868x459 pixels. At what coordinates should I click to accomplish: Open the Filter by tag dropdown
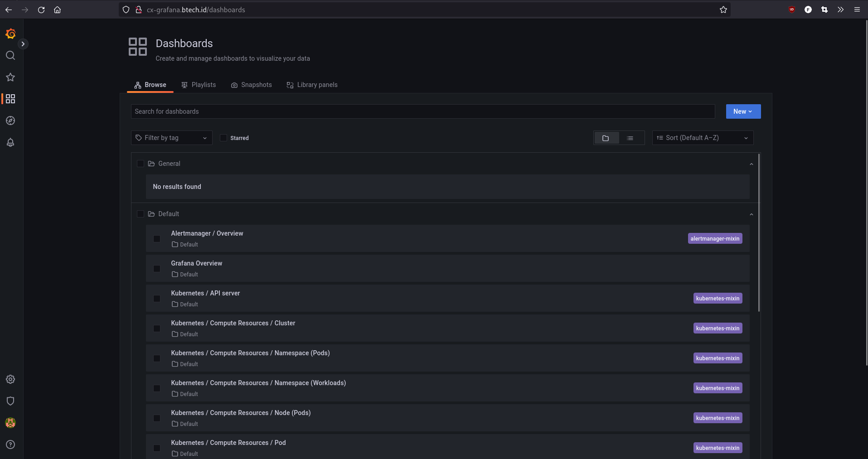point(172,138)
